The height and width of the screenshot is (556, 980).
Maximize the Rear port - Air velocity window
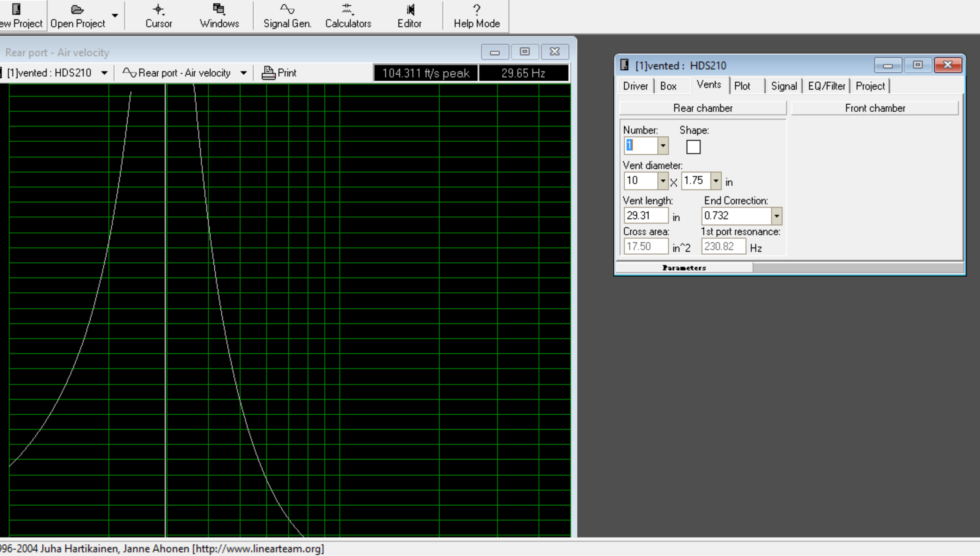525,51
